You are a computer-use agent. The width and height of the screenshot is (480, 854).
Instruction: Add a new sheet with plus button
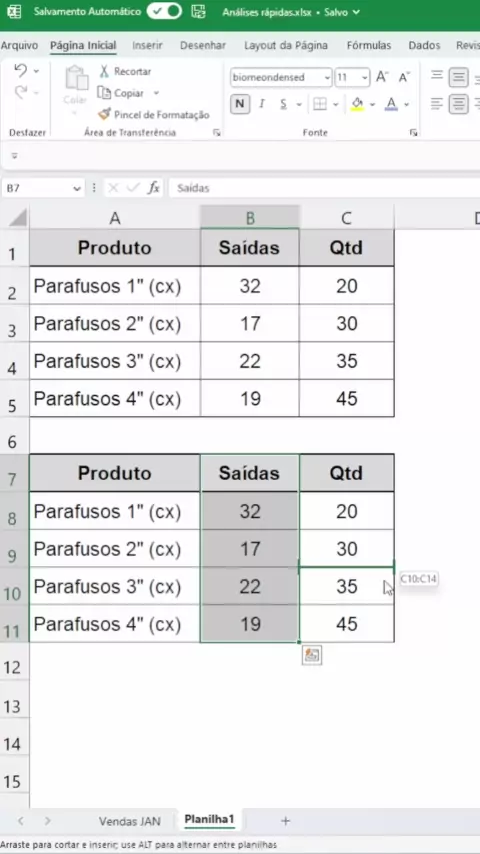(285, 821)
